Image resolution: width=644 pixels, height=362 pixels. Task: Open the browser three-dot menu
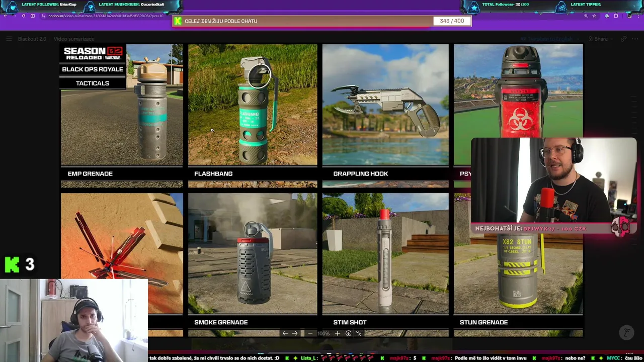(x=638, y=16)
